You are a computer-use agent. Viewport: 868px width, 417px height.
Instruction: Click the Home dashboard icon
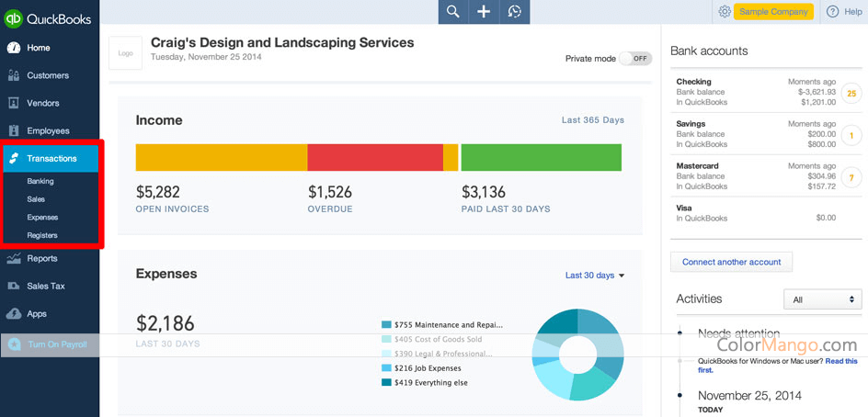[14, 48]
